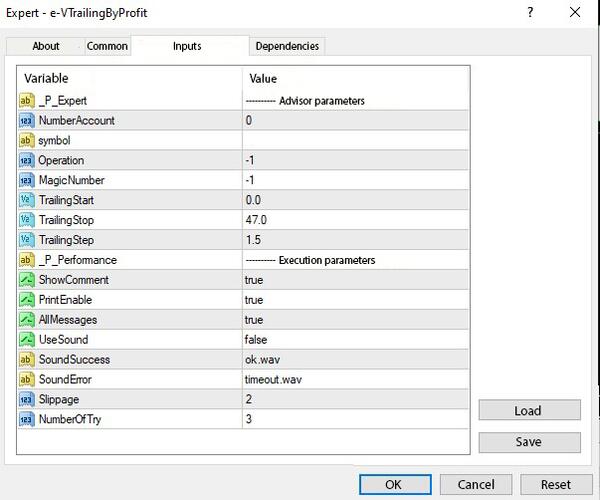Click the boolean icon beside ShowComment
Viewport: 600px width, 500px height.
click(x=26, y=280)
